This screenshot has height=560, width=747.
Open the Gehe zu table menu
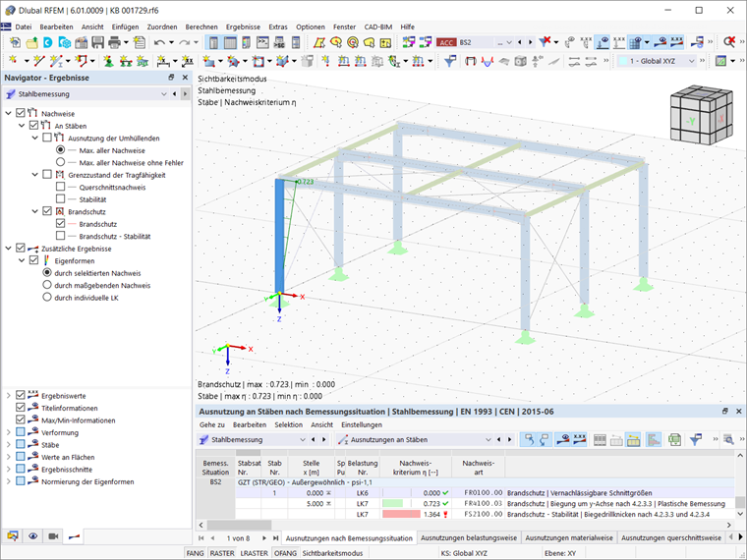click(x=212, y=424)
